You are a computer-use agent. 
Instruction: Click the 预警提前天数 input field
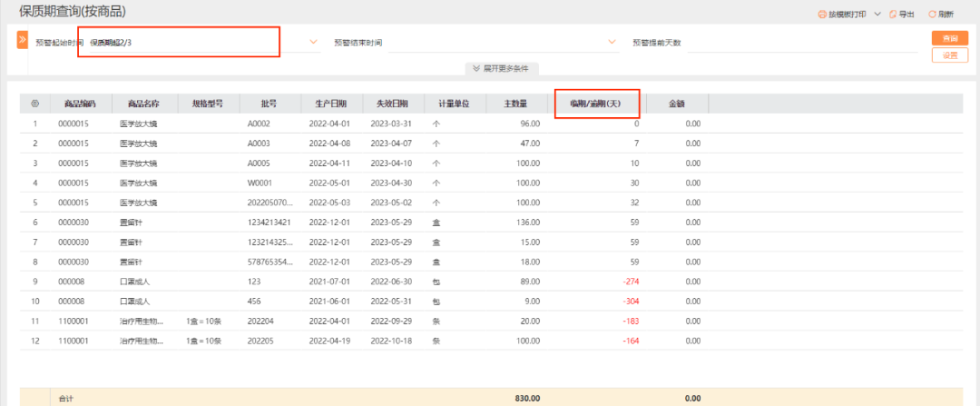tap(802, 43)
